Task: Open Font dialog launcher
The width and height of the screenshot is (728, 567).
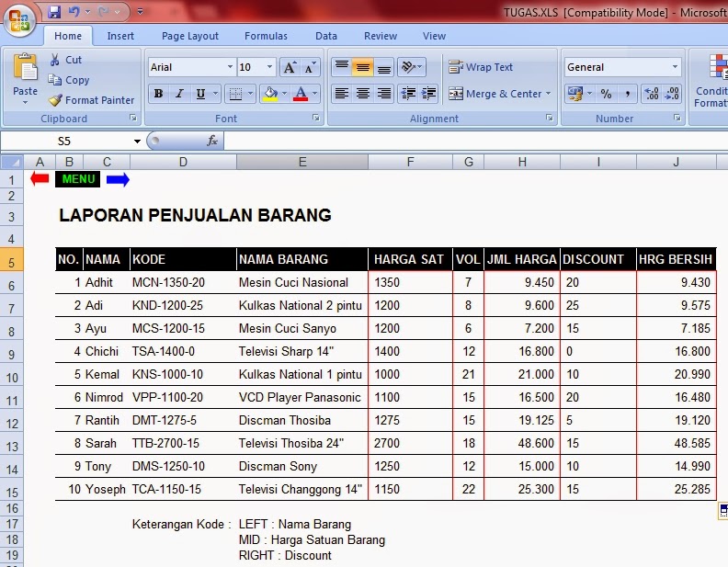Action: pyautogui.click(x=316, y=119)
